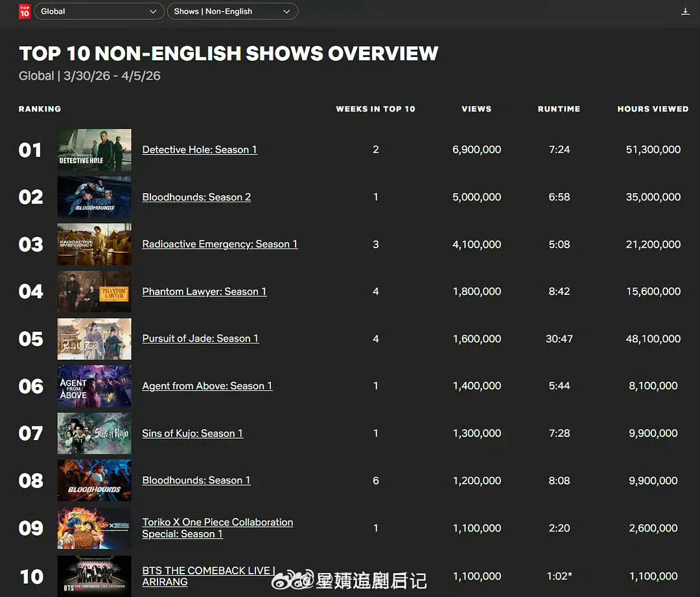This screenshot has height=597, width=700.
Task: Open Pursuit of Jade: Season 1 link
Action: [x=200, y=338]
